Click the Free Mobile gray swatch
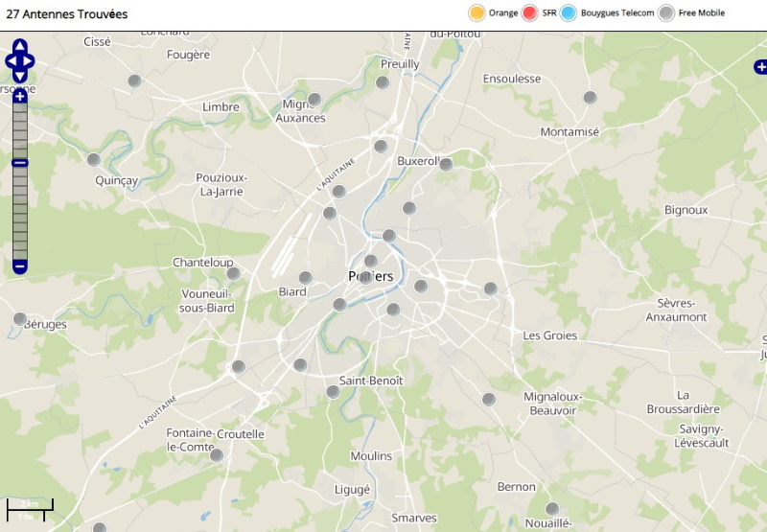This screenshot has width=767, height=532. pyautogui.click(x=666, y=13)
